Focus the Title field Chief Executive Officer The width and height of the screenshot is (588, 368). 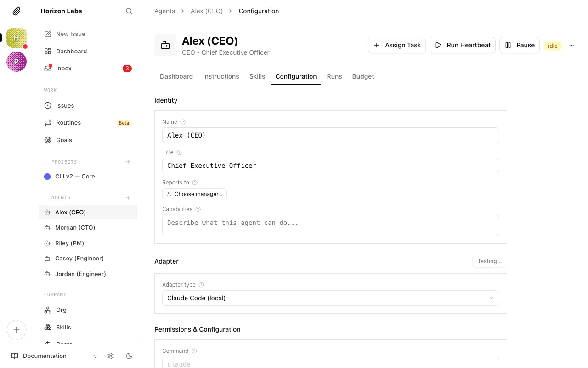[331, 166]
